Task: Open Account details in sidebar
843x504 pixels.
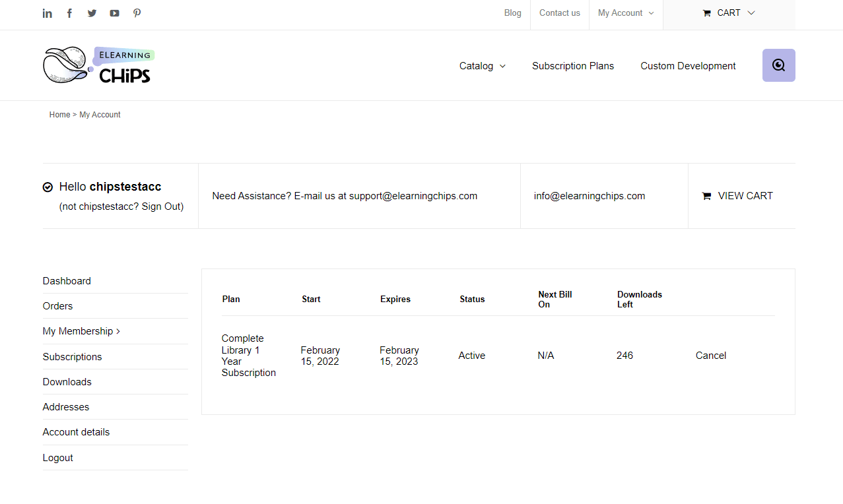Action: click(x=76, y=432)
